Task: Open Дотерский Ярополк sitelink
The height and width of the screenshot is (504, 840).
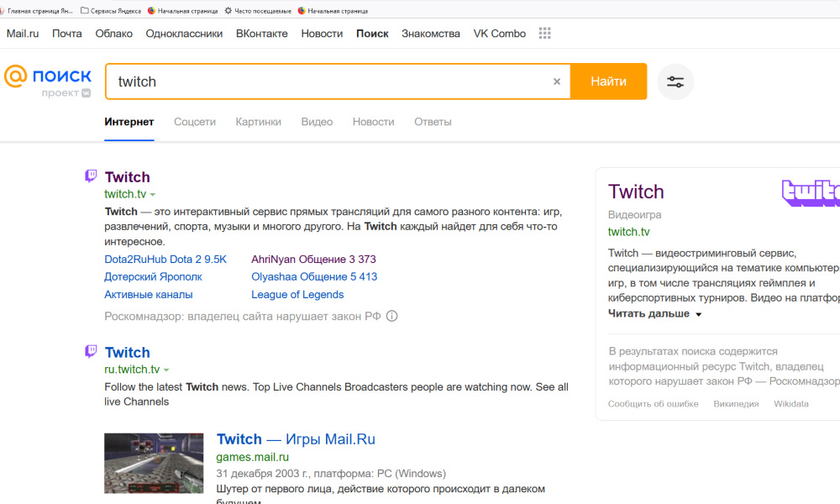Action: click(153, 277)
